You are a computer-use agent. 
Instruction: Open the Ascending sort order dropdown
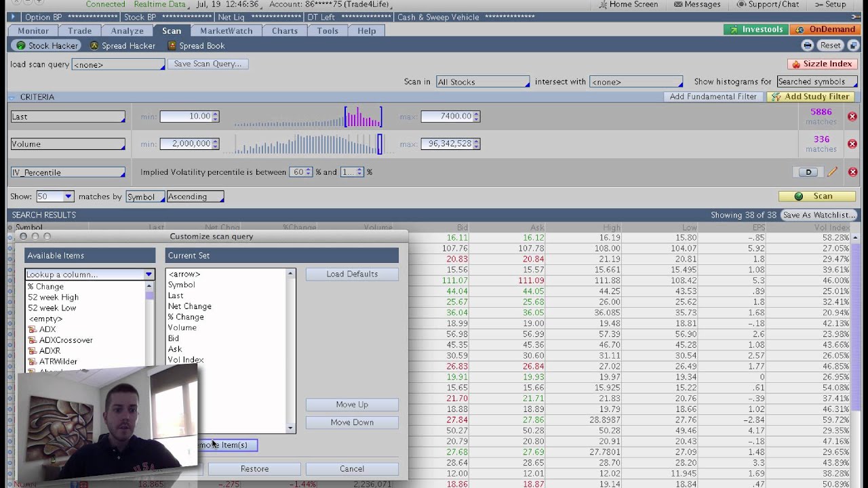[195, 197]
